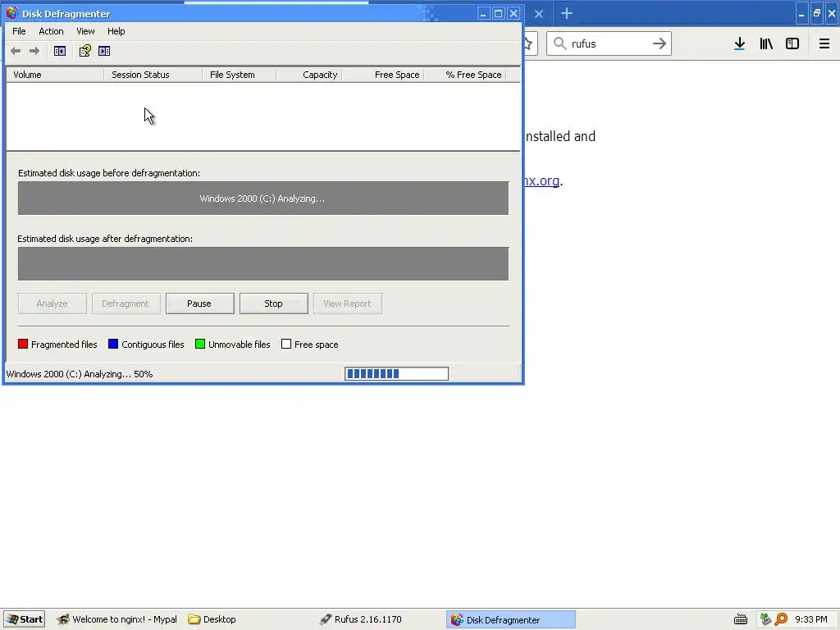The width and height of the screenshot is (840, 630).
Task: Close the current browser tab
Action: [539, 14]
